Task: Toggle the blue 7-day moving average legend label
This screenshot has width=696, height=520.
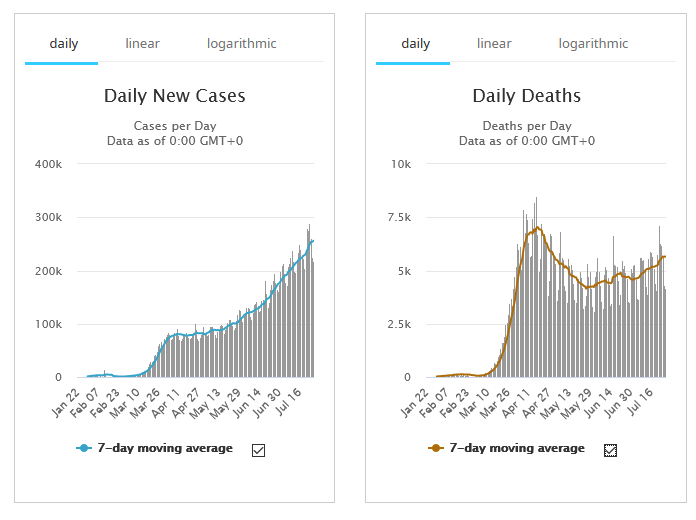Action: click(165, 449)
